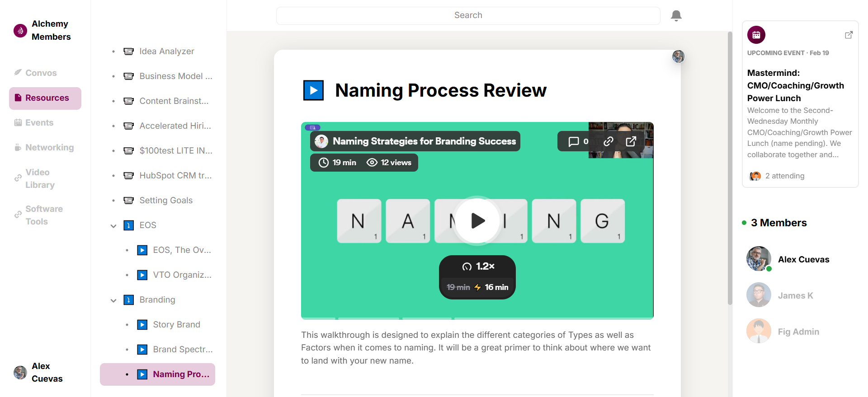
Task: Focus the Search input field
Action: (x=468, y=15)
